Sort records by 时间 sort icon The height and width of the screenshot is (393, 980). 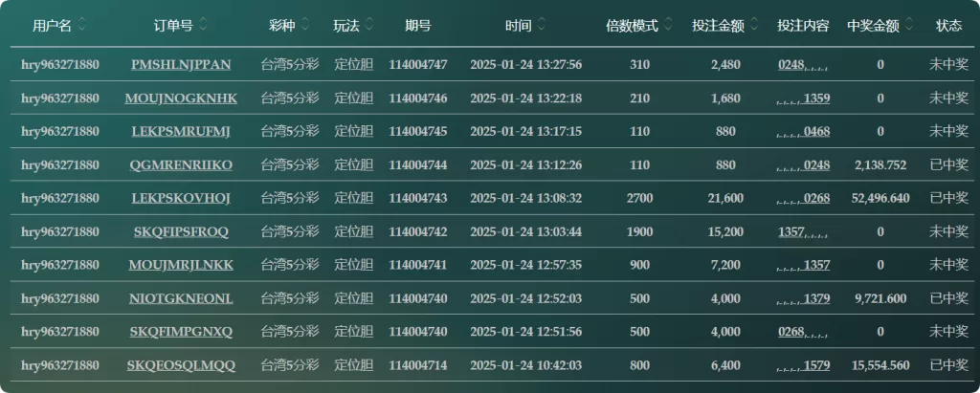[542, 26]
